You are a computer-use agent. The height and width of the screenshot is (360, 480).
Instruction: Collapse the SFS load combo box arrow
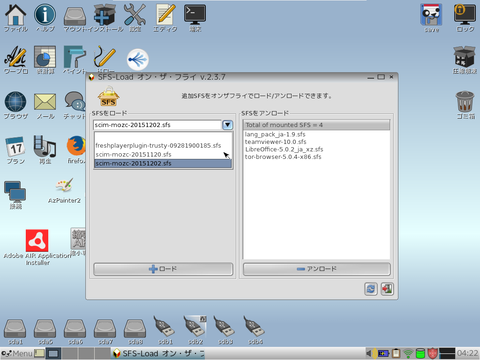click(227, 125)
